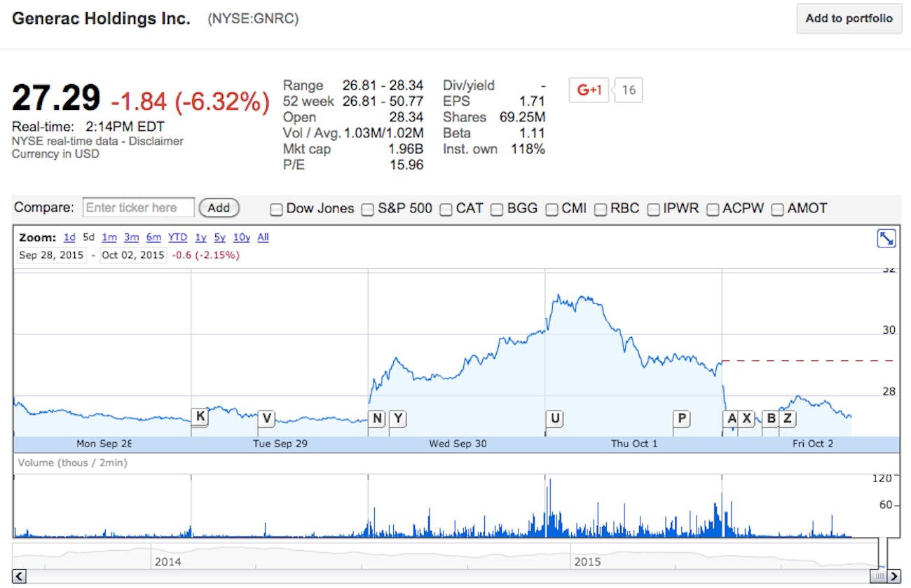The height and width of the screenshot is (588, 911).
Task: Click 2014 in overview timeline
Action: 167,562
